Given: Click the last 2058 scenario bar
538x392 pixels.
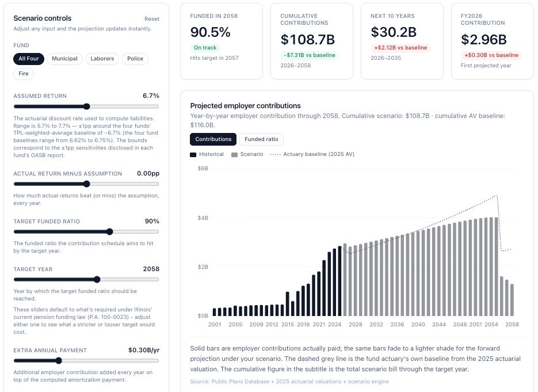Looking at the screenshot, I should (512, 300).
